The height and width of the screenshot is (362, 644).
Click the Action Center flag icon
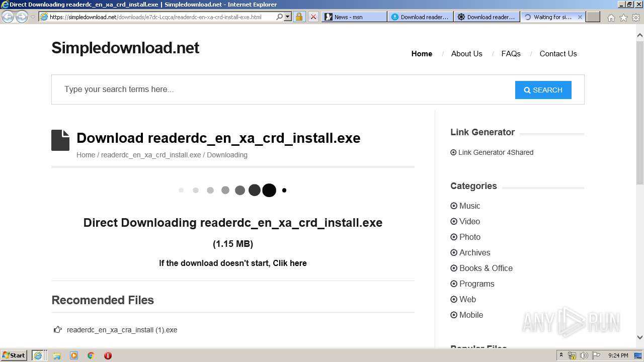pos(596,355)
